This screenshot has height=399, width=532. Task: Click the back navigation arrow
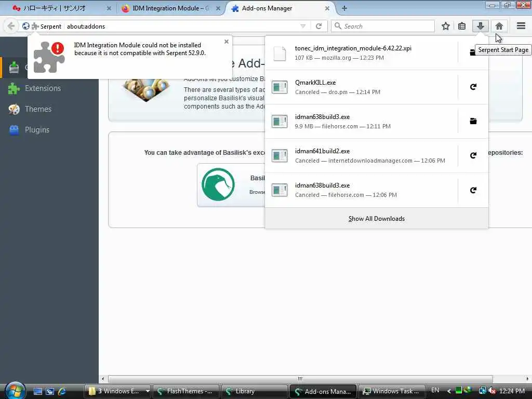[11, 26]
